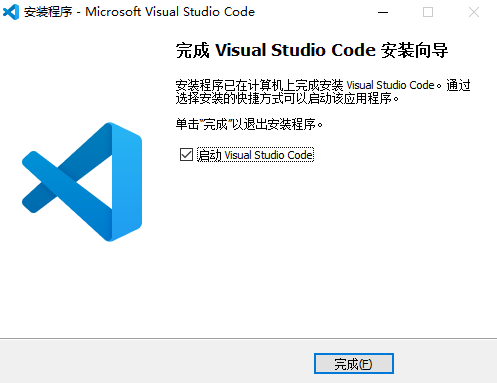Image resolution: width=497 pixels, height=383 pixels.
Task: Click the 启动 Visual Studio Code label text
Action: [x=255, y=155]
